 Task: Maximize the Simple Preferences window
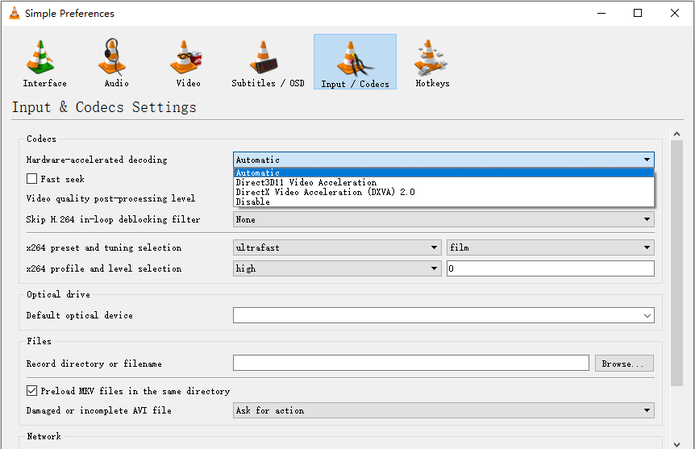coord(637,13)
